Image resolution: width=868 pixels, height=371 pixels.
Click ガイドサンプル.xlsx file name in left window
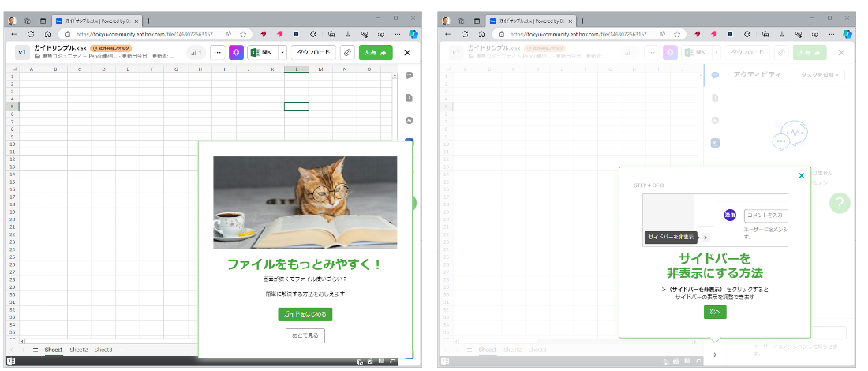click(60, 48)
